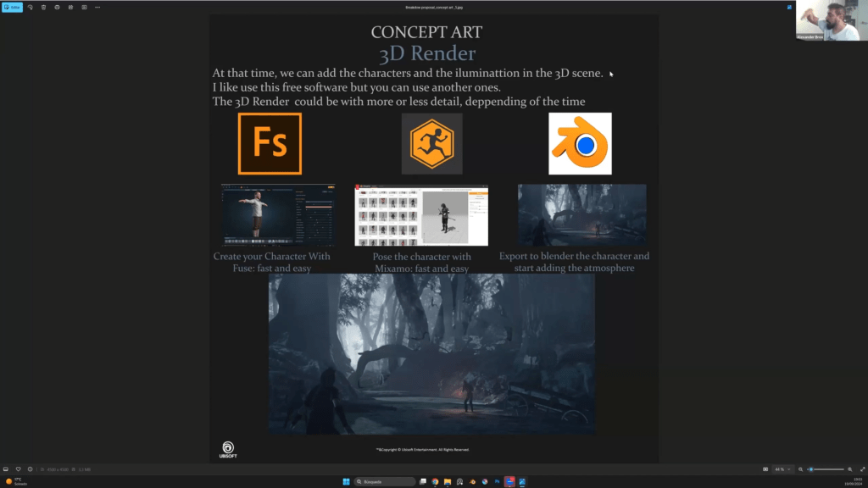Click the slideshow layout icon in toolbar
The width and height of the screenshot is (868, 488).
coord(84,7)
